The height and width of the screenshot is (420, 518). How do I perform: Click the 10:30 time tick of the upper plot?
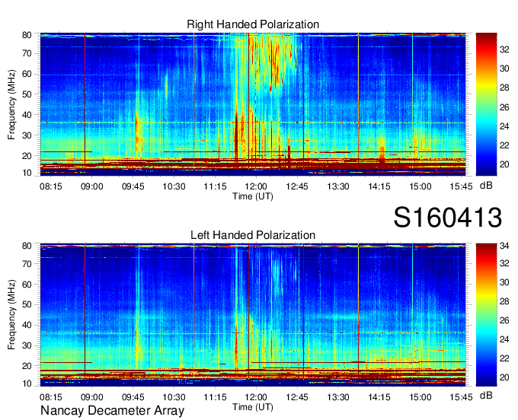point(174,186)
